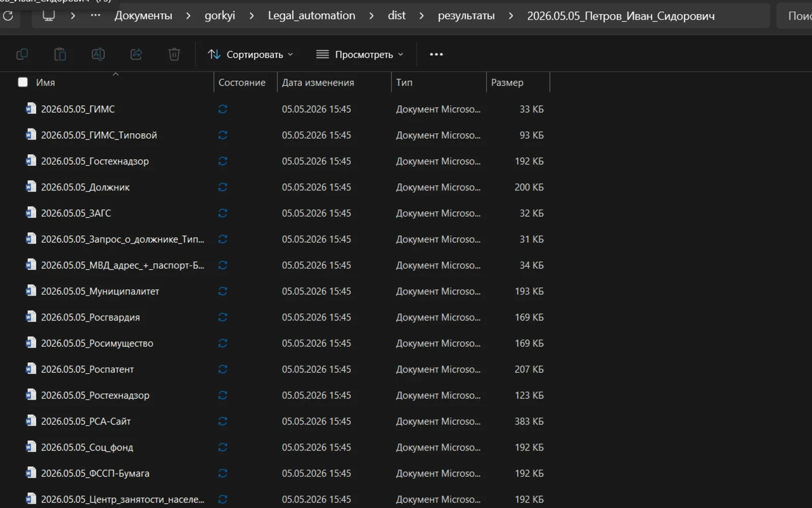Select the file 2026.05.05_Росимущество
This screenshot has width=812, height=508.
point(97,343)
